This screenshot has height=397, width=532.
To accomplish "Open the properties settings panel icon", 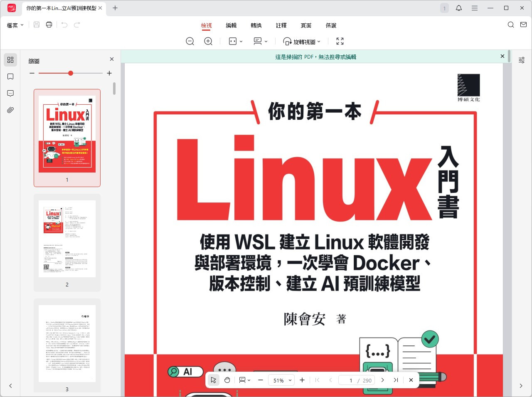I will (522, 60).
